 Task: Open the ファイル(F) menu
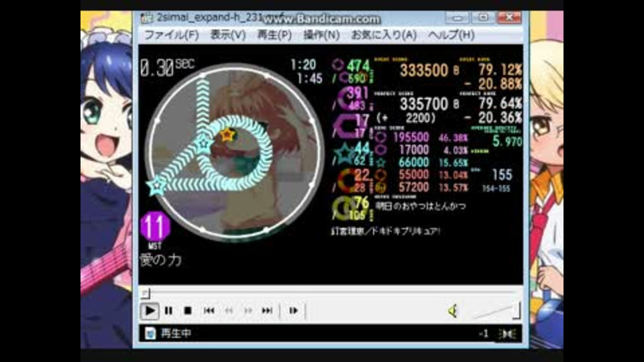point(171,35)
